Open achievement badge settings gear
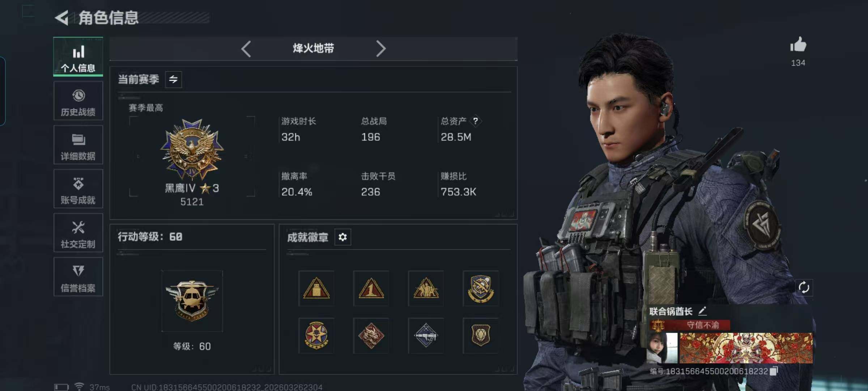This screenshot has height=391, width=868. tap(342, 237)
